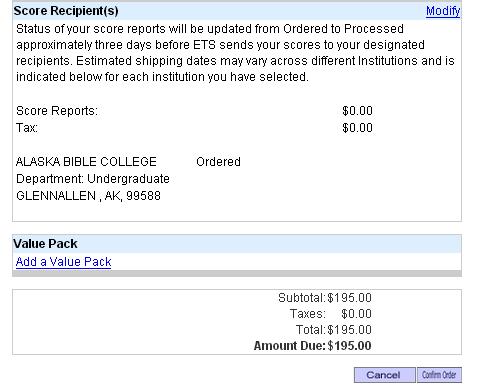Image resolution: width=478 pixels, height=391 pixels.
Task: Select the Score Reports $0.00 amount
Action: [357, 111]
